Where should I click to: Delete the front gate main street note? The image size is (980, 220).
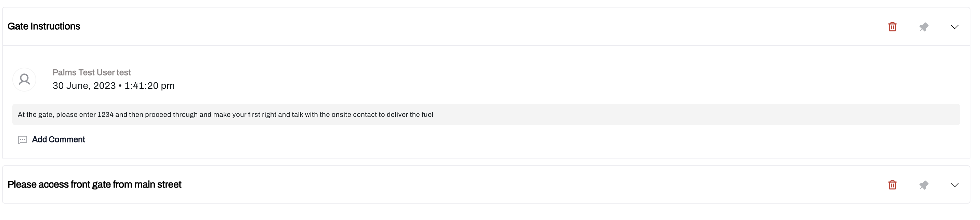pyautogui.click(x=892, y=185)
